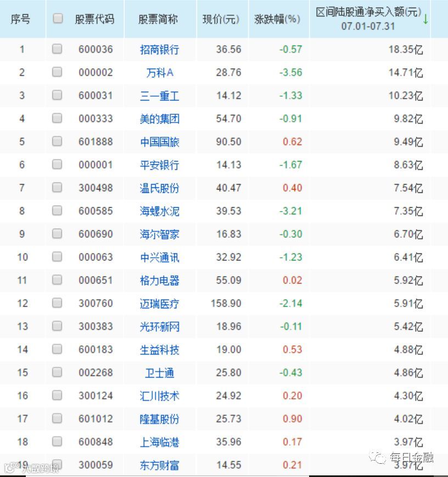Open 万科A stock link
448x477 pixels.
[160, 73]
